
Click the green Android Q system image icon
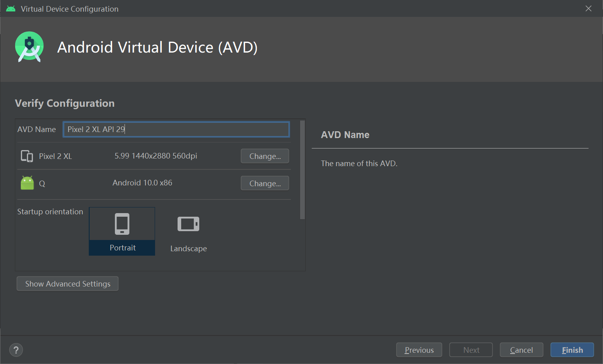point(27,183)
